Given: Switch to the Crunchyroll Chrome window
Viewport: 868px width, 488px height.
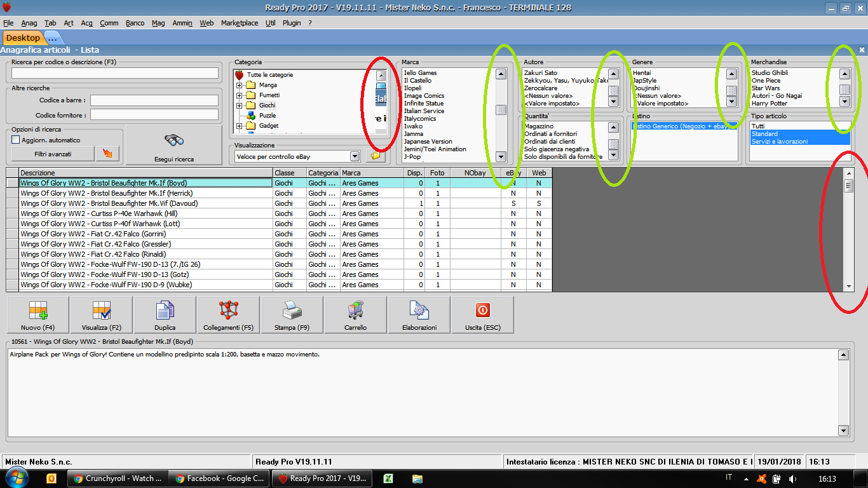Looking at the screenshot, I should point(118,478).
